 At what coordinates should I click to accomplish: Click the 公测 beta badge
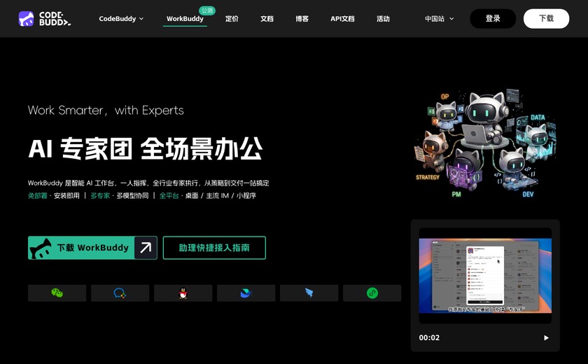coord(207,10)
